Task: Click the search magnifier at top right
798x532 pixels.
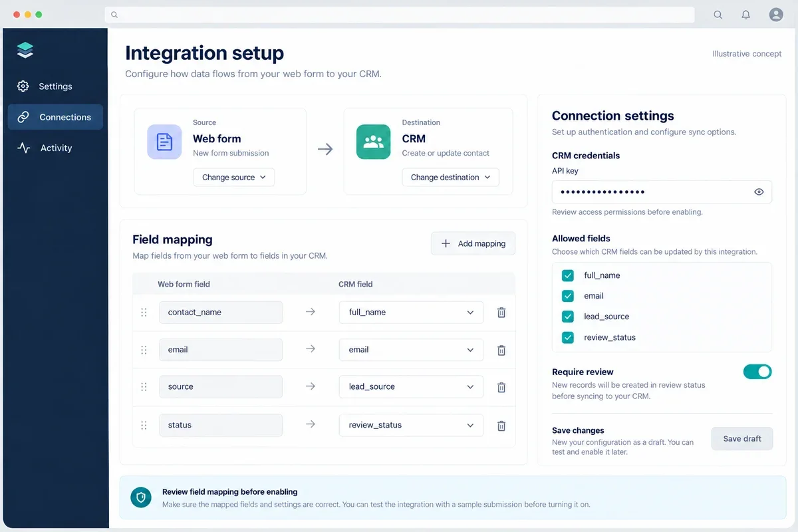Action: 718,15
